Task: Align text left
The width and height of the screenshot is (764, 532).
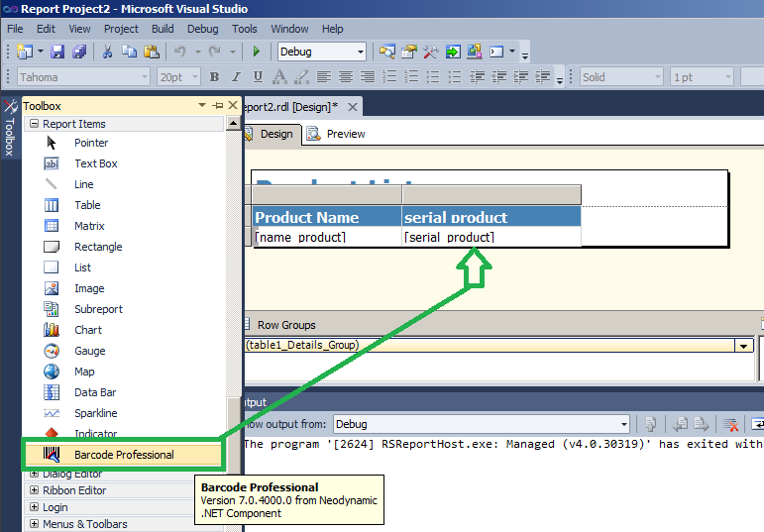Action: 323,77
